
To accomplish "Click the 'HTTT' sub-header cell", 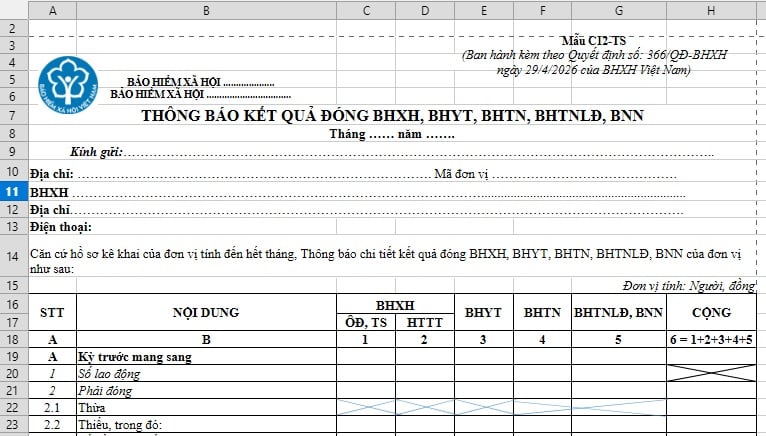I will (x=425, y=323).
